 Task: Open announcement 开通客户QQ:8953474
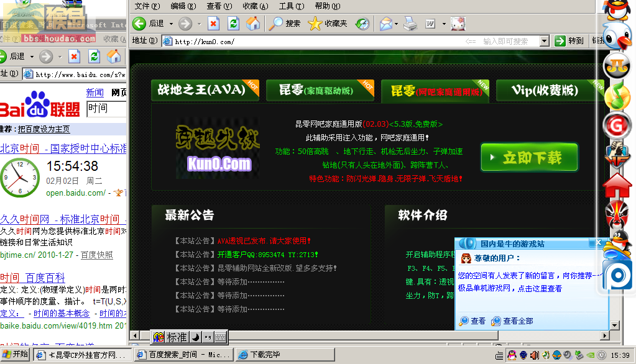[x=268, y=255]
